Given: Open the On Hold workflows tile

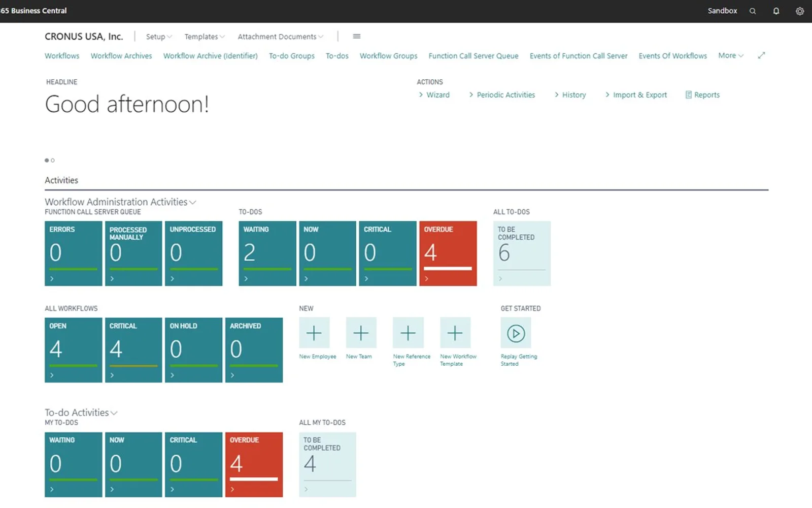Looking at the screenshot, I should point(193,350).
